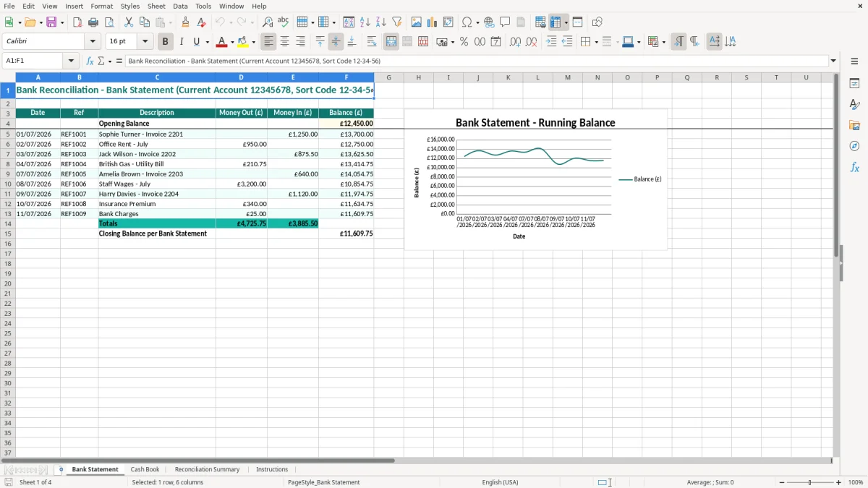Click the zoom slider in status bar
Screen dimensions: 868x488
[810, 482]
